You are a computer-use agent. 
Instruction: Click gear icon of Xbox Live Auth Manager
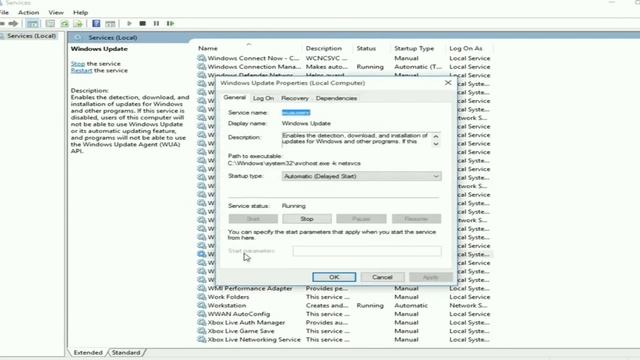(x=202, y=322)
